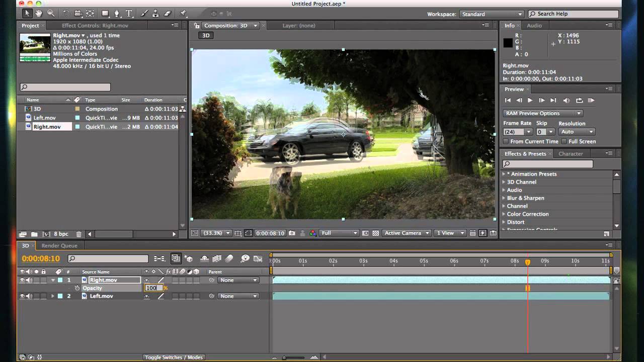The height and width of the screenshot is (362, 644).
Task: Select the Clone Stamp tool
Action: tap(156, 14)
